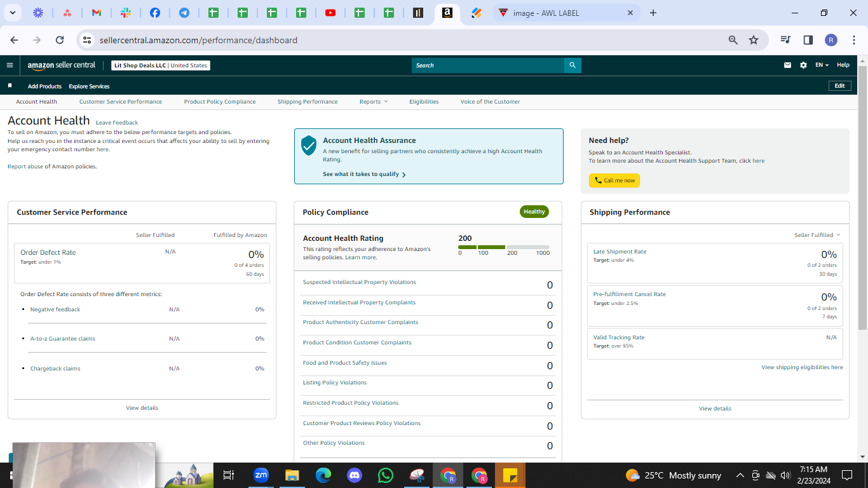The width and height of the screenshot is (868, 488).
Task: Click the Call me now button
Action: click(x=614, y=180)
